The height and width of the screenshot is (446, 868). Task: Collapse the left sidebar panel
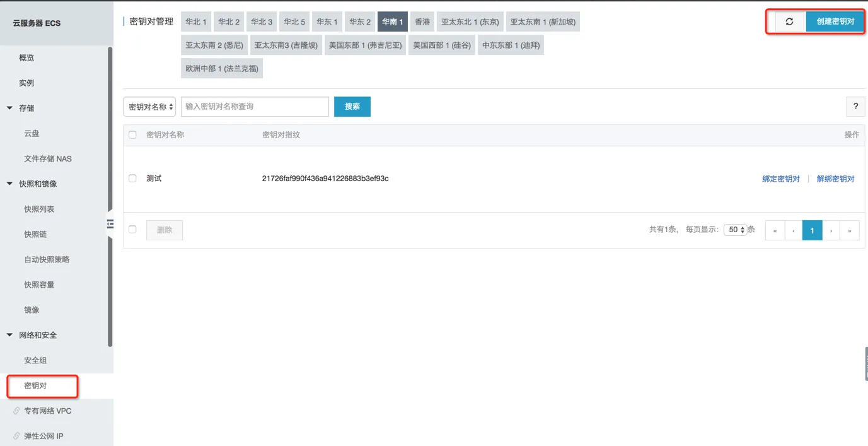pos(110,224)
